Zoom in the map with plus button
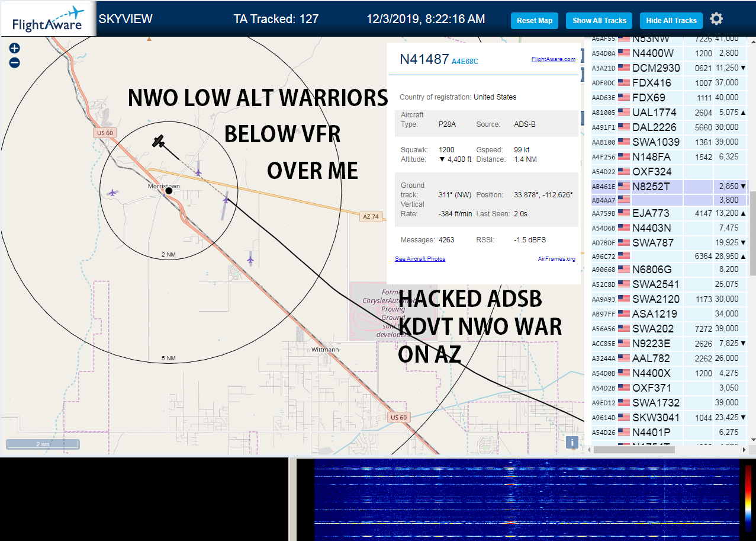 click(15, 49)
